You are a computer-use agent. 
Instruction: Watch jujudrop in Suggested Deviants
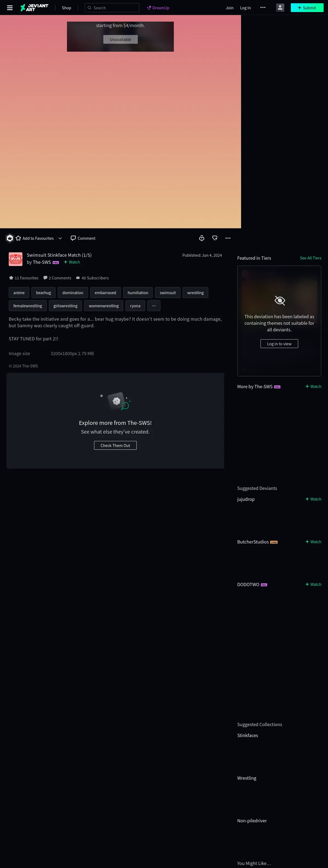tap(313, 499)
